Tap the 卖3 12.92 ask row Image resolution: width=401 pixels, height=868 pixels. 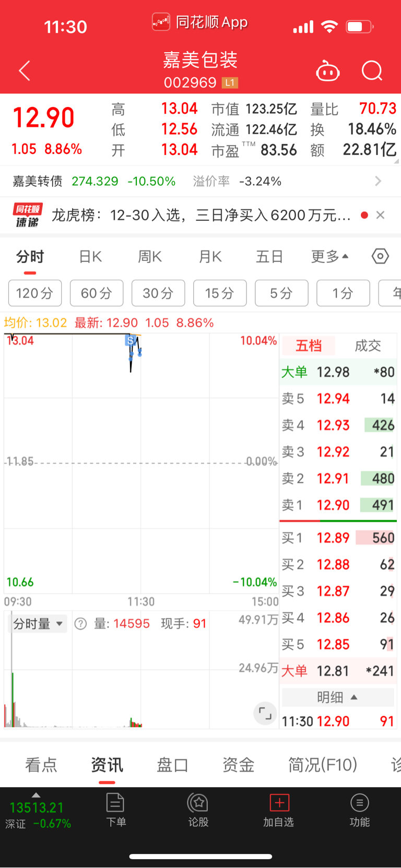[x=338, y=452]
